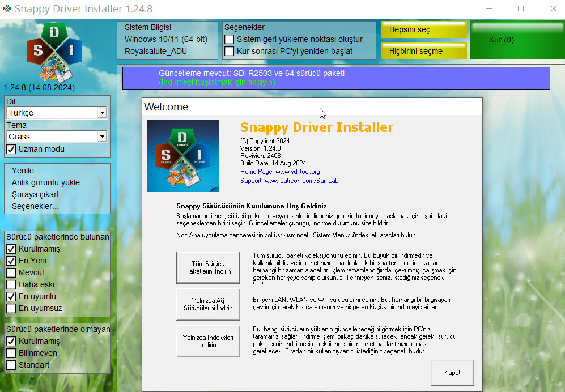The height and width of the screenshot is (392, 565).
Task: Click the Sistem Bilgisi panel header
Action: click(x=148, y=27)
